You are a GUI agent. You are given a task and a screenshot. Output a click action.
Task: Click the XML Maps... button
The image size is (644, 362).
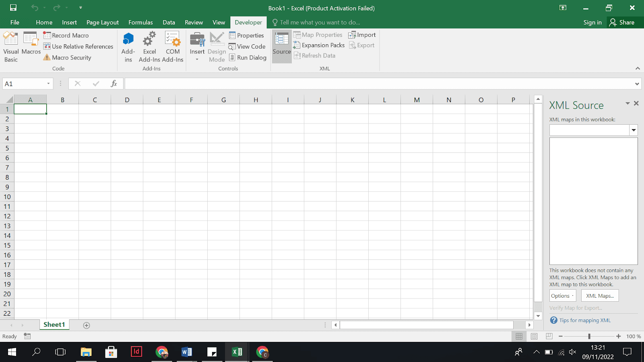click(x=600, y=296)
